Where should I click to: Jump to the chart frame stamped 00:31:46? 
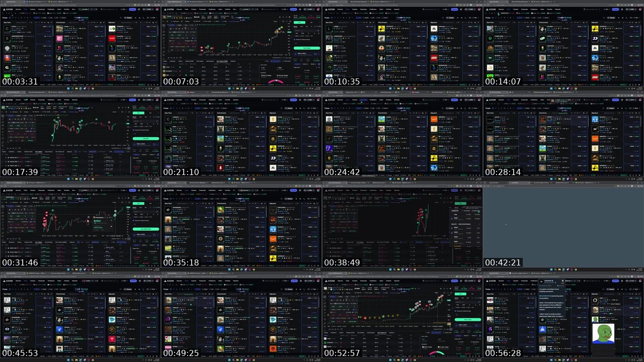80,226
